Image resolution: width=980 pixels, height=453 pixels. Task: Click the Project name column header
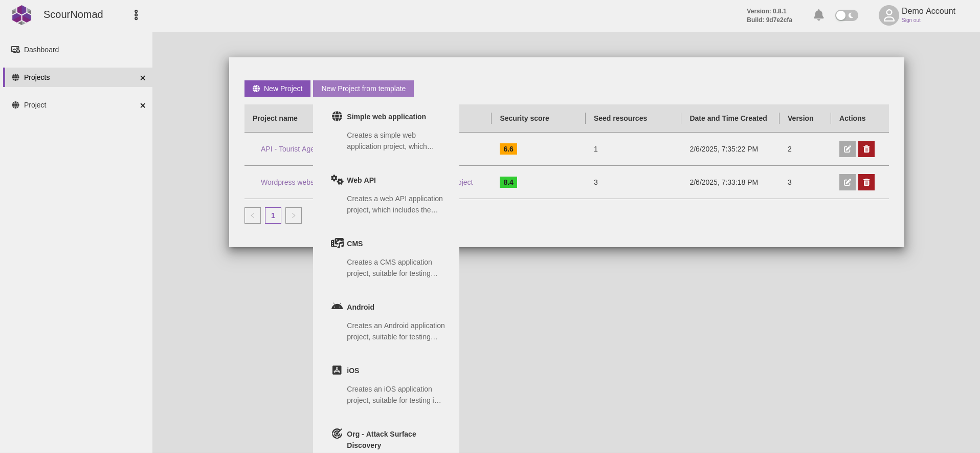click(275, 118)
